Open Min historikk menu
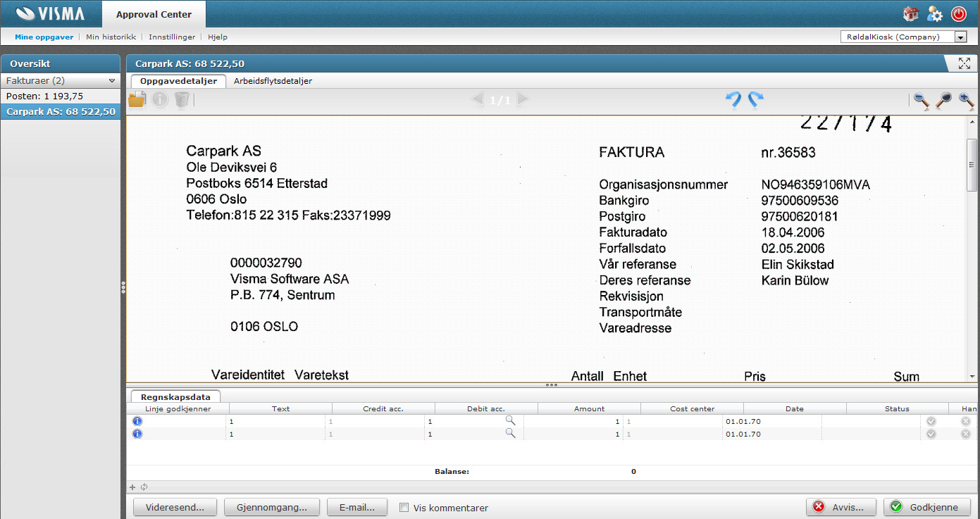The image size is (980, 519). [x=111, y=37]
